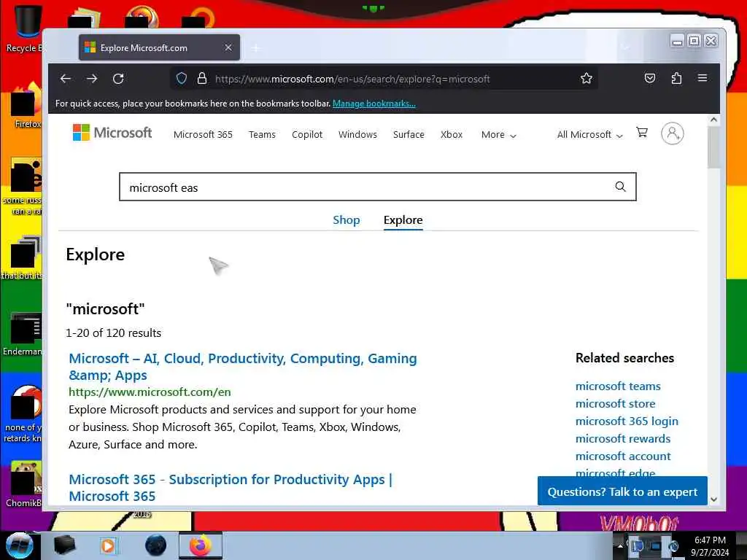
Task: Open the list all tabs chevron
Action: (625, 47)
